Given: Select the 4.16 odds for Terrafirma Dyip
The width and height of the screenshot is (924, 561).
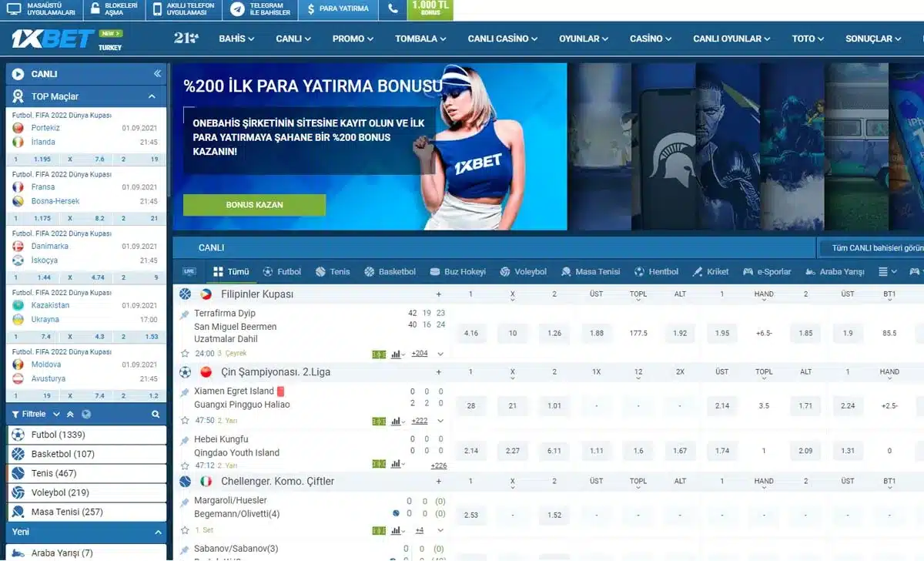Looking at the screenshot, I should pos(471,334).
